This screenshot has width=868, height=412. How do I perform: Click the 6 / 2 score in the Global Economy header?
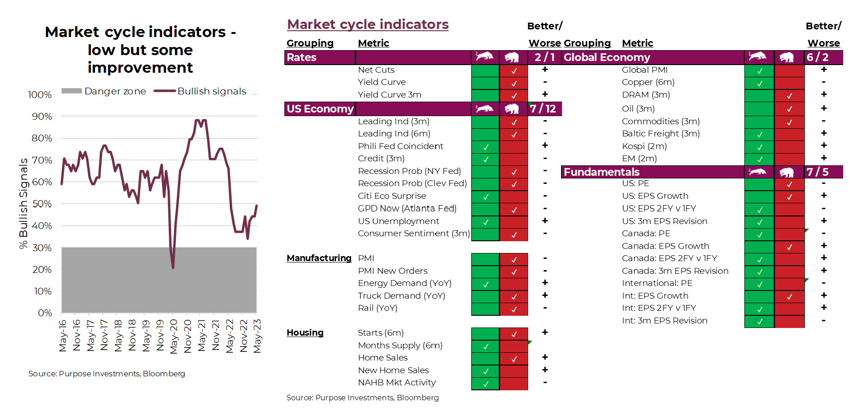(818, 57)
